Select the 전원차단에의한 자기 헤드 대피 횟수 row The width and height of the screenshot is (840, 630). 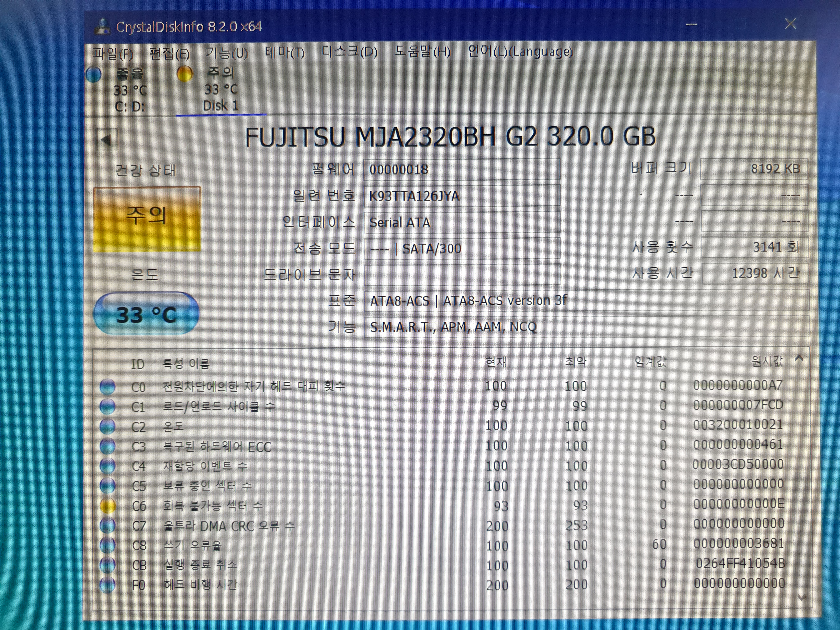pos(442,386)
